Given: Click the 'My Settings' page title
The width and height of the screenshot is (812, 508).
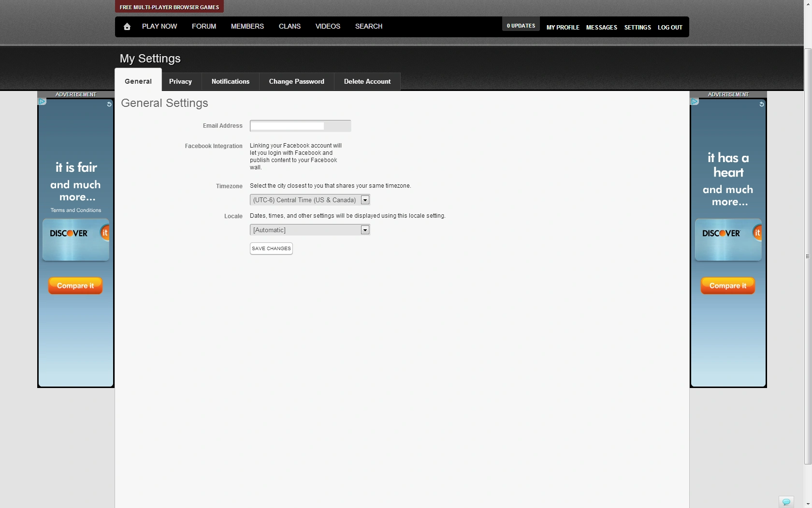Looking at the screenshot, I should tap(150, 59).
